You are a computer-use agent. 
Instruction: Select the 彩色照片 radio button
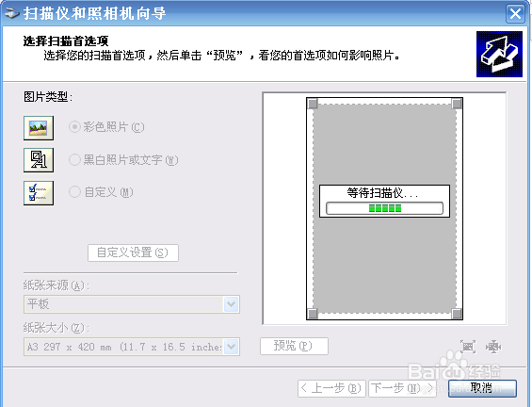point(74,127)
